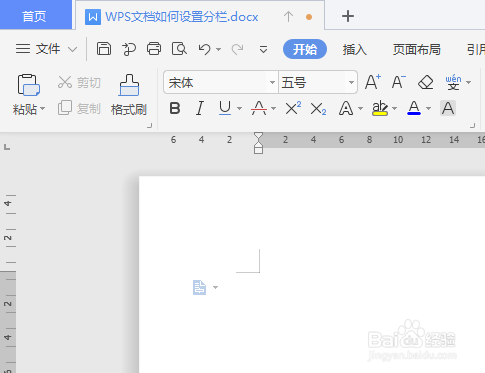Toggle italic formatting
485x373 pixels.
click(x=200, y=108)
